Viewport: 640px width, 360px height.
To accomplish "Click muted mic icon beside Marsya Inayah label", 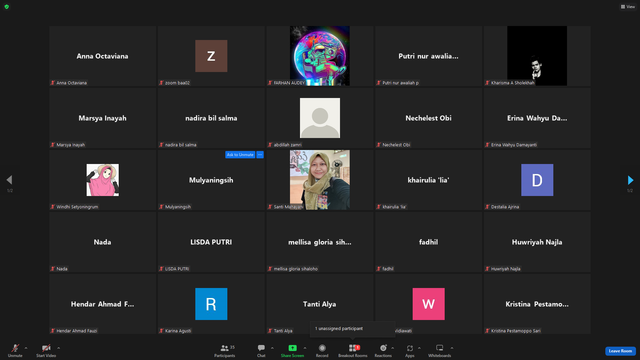I will tap(53, 145).
